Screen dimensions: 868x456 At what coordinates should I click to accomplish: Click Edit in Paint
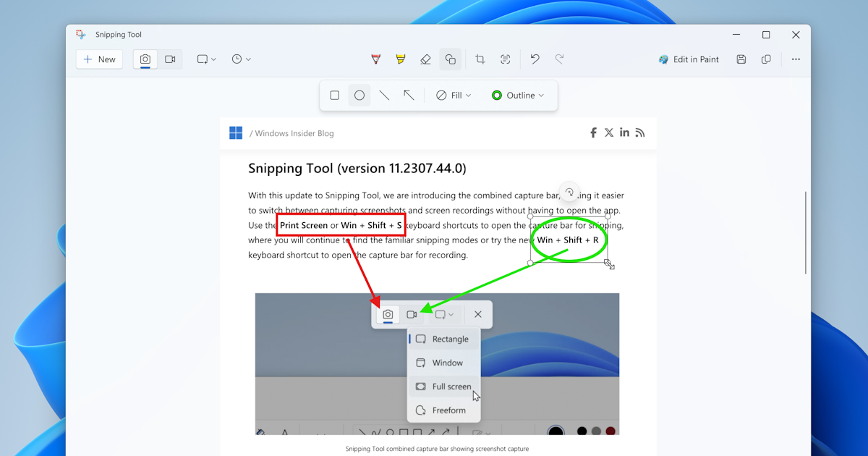click(689, 59)
